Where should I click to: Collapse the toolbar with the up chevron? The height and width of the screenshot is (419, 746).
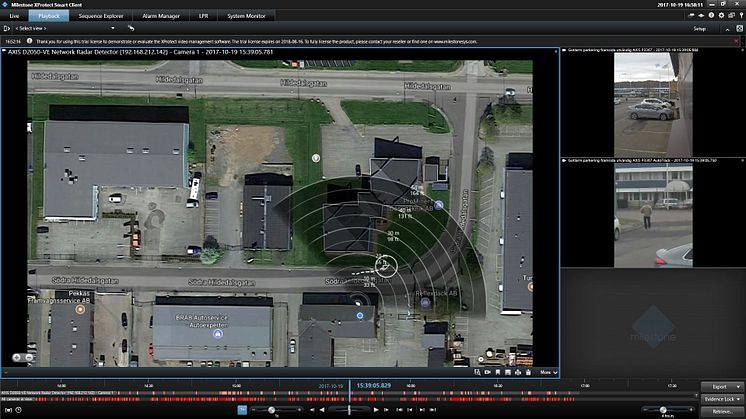coord(727,29)
